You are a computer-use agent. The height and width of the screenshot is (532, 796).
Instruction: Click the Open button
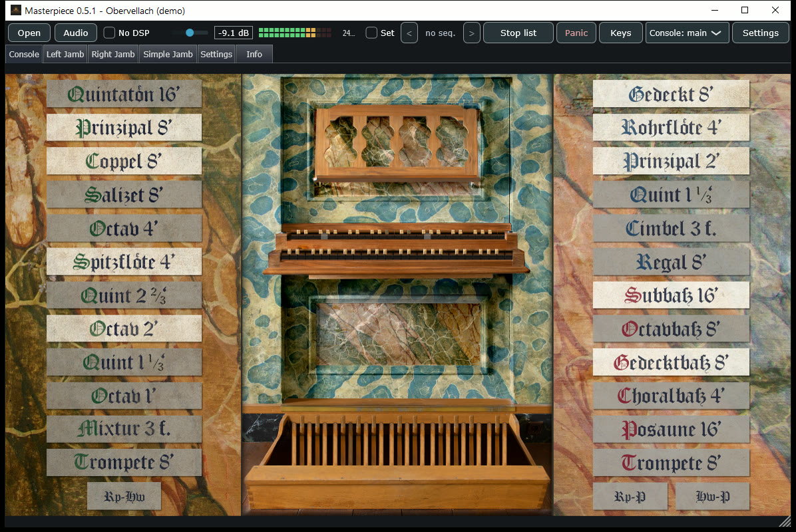pos(29,33)
